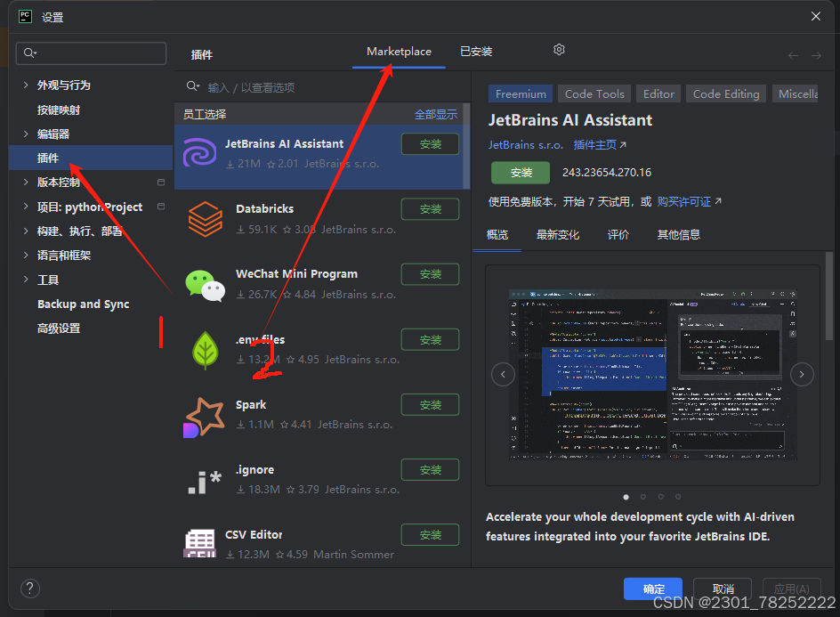This screenshot has width=840, height=617.
Task: Click the 取消 button
Action: click(723, 589)
